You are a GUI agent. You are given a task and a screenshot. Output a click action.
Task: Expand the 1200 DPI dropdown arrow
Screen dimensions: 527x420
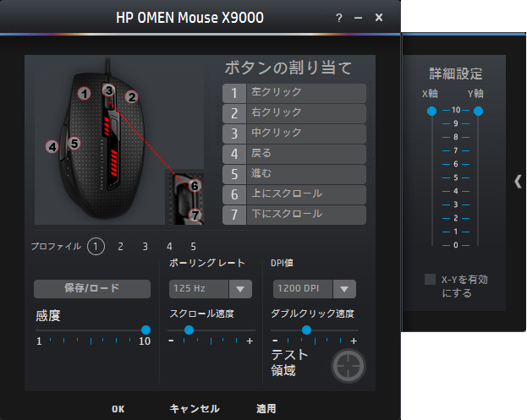(344, 289)
